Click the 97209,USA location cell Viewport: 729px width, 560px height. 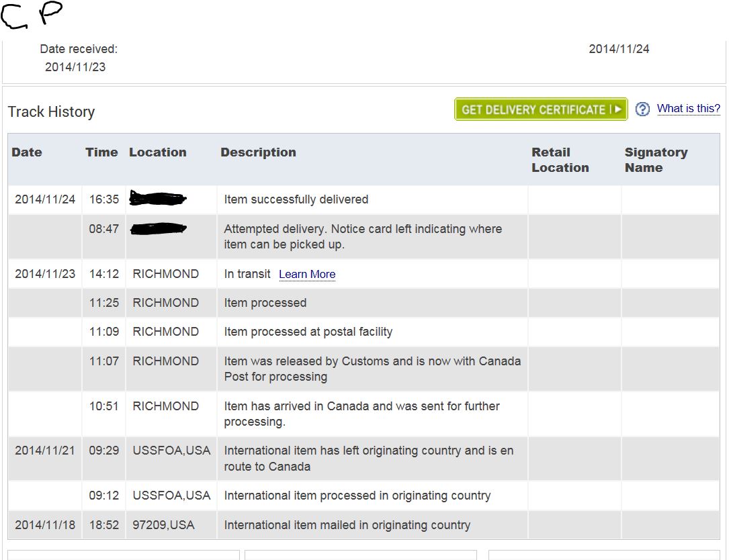pos(164,525)
